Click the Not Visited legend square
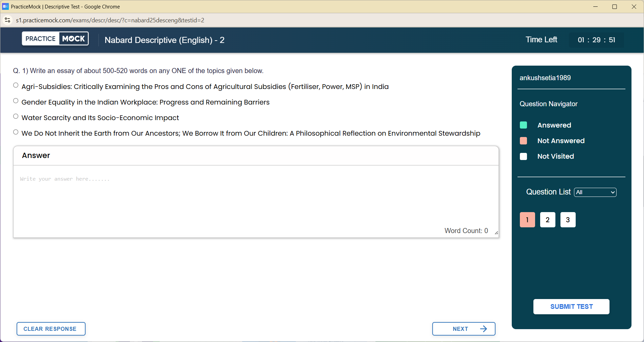The height and width of the screenshot is (342, 644). pyautogui.click(x=523, y=156)
